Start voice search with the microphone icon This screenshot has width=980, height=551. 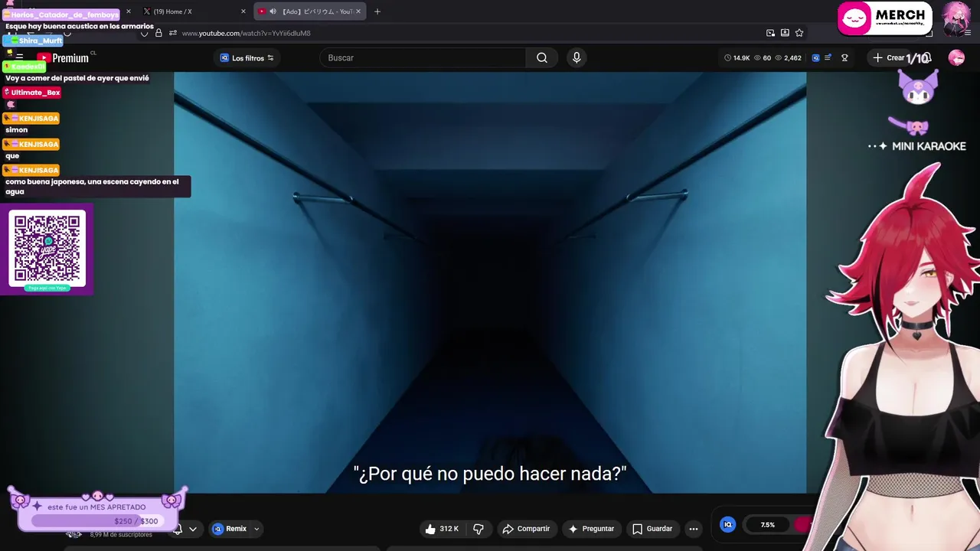click(x=577, y=57)
